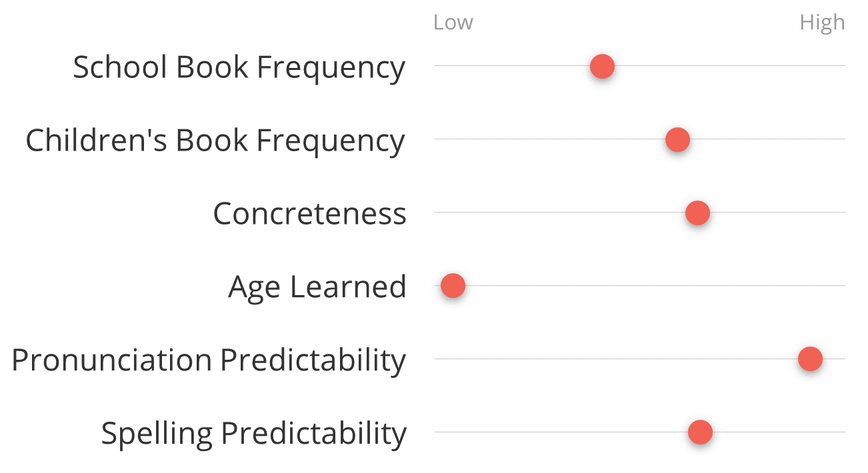Click the Concreteness slider dot
This screenshot has height=473, width=868.
click(697, 213)
